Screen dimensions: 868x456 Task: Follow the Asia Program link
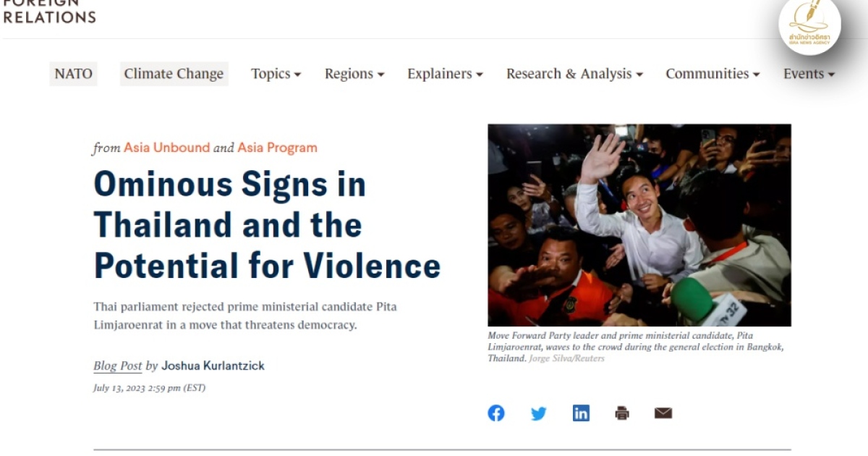277,148
